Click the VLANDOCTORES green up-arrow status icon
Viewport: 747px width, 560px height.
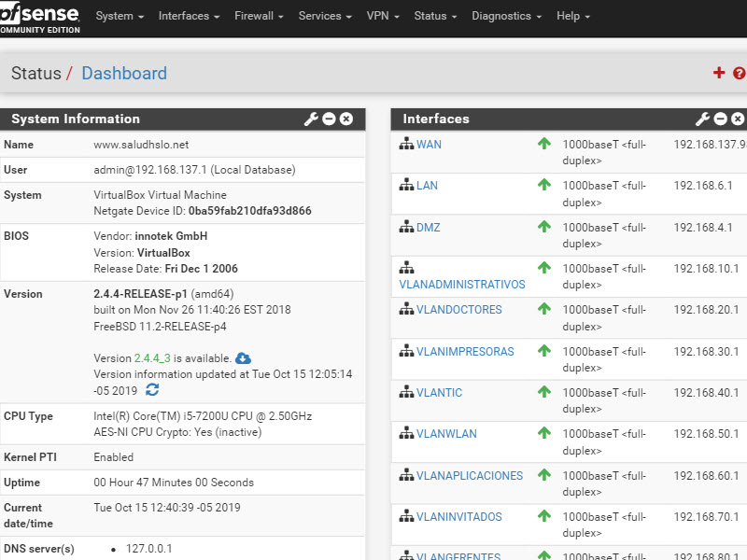544,309
